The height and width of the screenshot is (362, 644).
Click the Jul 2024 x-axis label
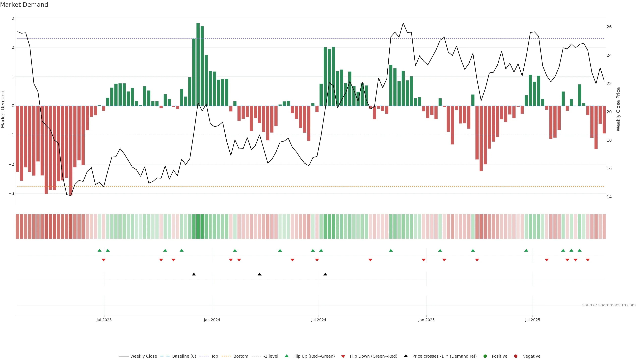(318, 320)
